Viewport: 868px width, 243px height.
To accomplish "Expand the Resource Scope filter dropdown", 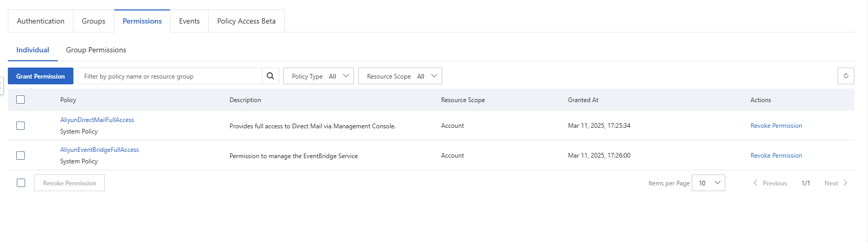I will [x=400, y=76].
